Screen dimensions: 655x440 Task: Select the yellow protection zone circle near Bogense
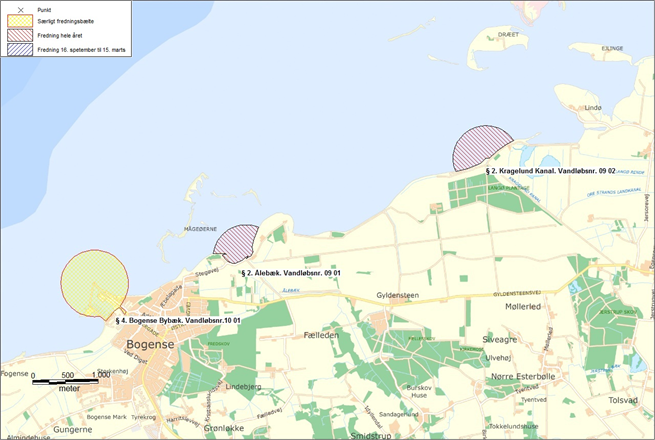pos(95,284)
